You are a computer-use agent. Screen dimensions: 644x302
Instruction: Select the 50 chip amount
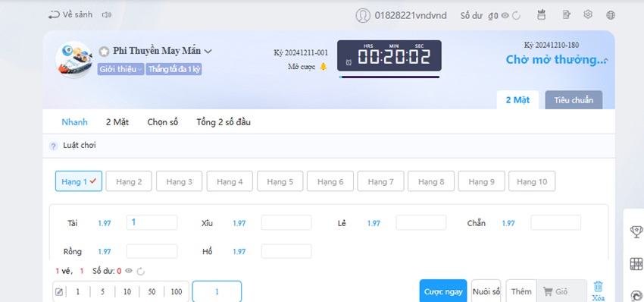point(152,291)
